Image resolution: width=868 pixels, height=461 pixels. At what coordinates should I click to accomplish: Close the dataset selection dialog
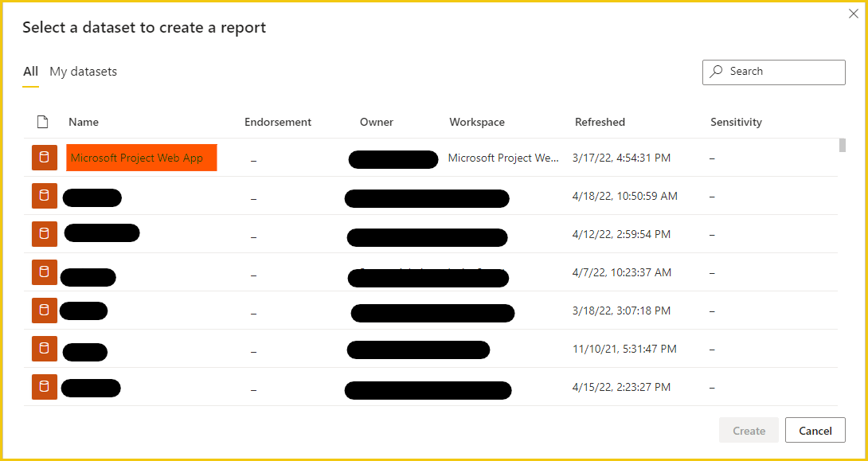tap(854, 14)
